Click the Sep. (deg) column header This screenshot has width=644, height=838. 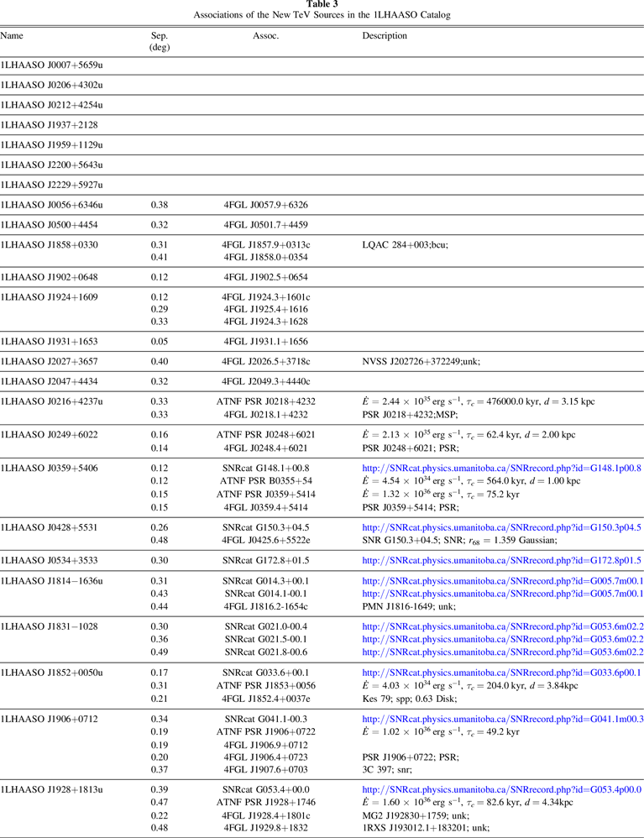click(x=160, y=42)
